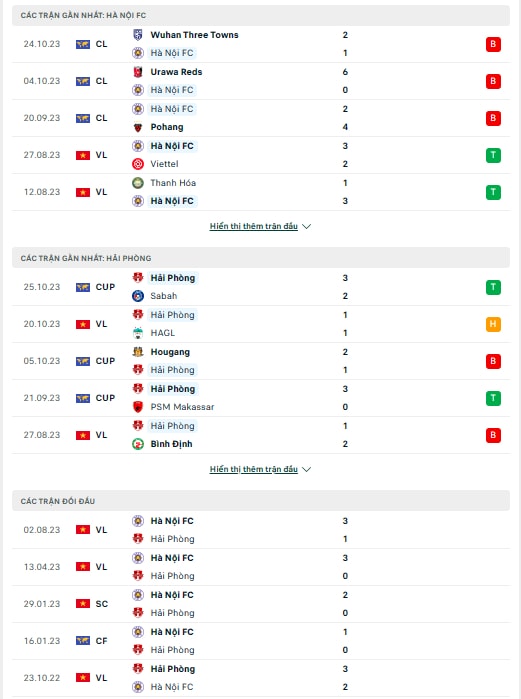Click the orange H draw badge for HAGL match
This screenshot has height=699, width=521.
[x=493, y=324]
